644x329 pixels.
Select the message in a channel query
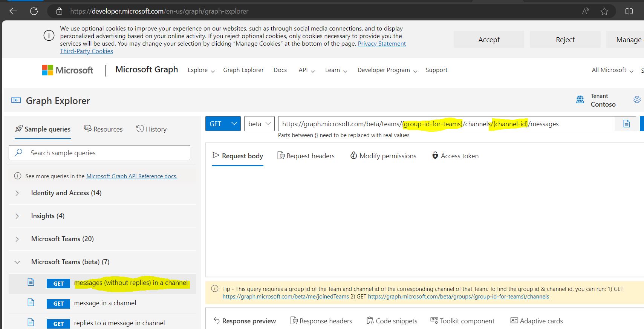click(x=105, y=303)
